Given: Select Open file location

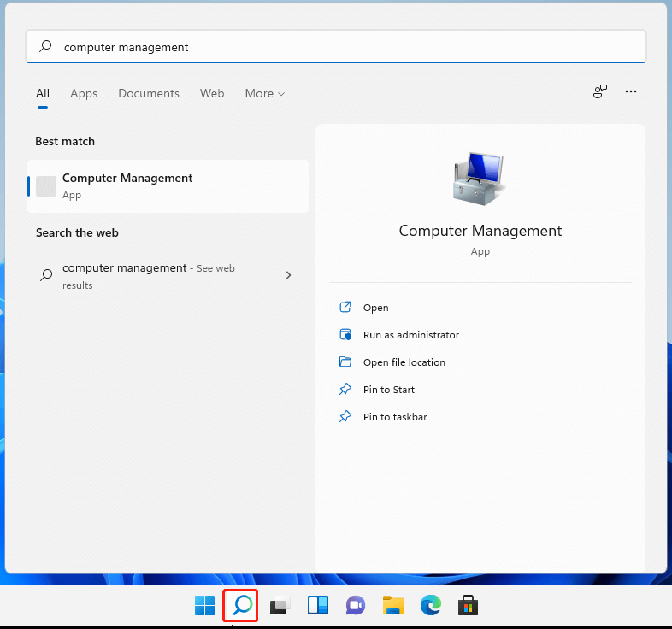Looking at the screenshot, I should (404, 362).
